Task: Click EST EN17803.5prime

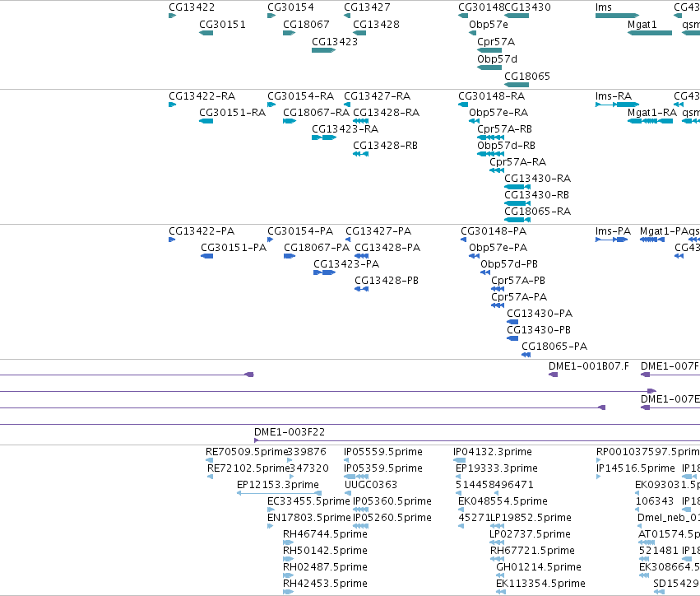Action: (271, 526)
